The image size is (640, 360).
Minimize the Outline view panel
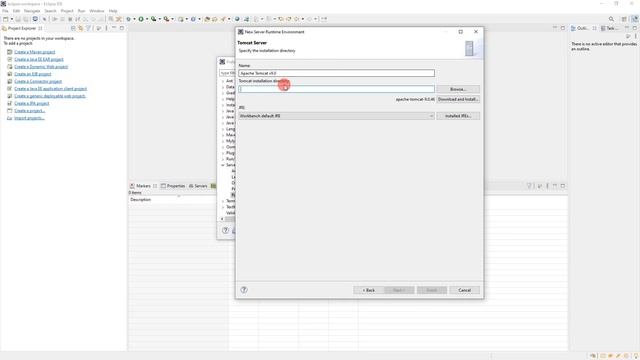[627, 28]
